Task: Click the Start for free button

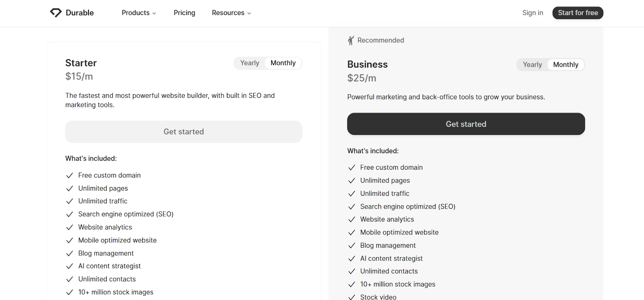Action: (578, 13)
